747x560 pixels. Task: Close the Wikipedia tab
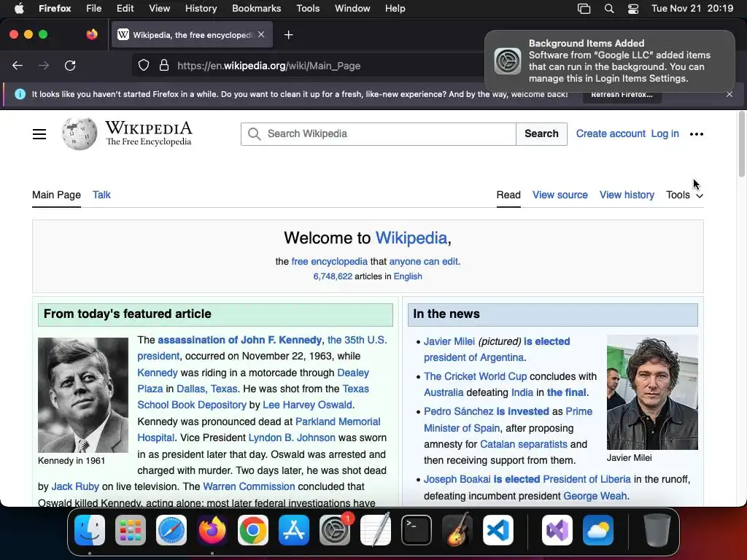pyautogui.click(x=261, y=34)
